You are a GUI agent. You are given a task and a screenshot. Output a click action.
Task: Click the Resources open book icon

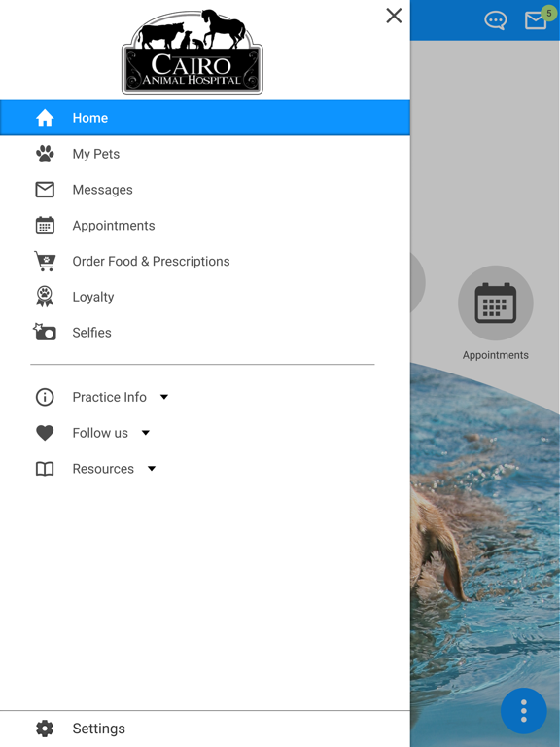pos(45,469)
